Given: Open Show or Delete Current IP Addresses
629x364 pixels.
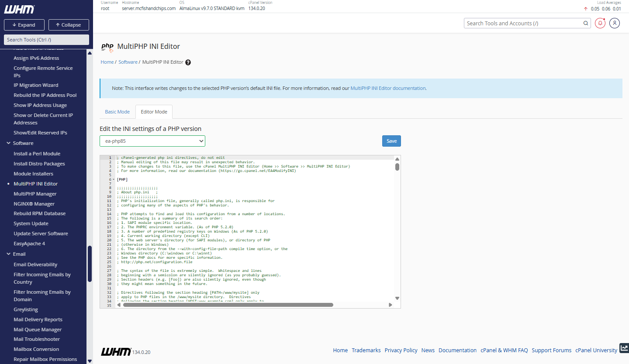Looking at the screenshot, I should (43, 119).
